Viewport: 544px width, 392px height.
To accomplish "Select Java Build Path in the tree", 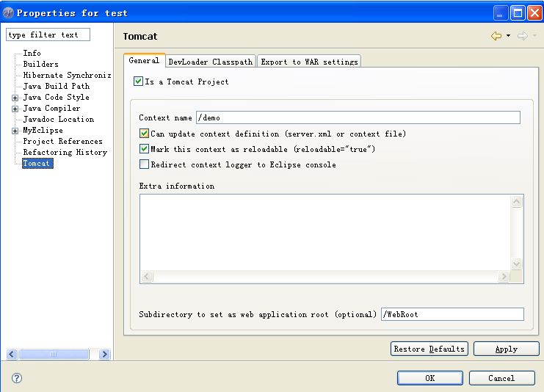I will (x=56, y=86).
